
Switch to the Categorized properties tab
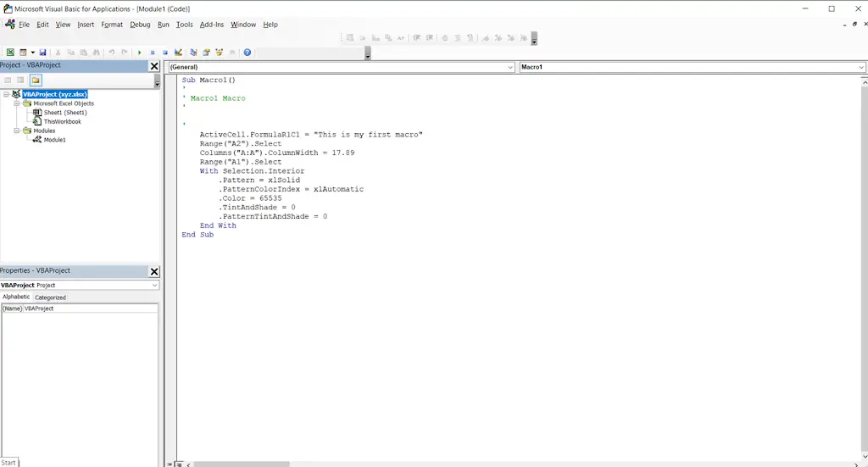pyautogui.click(x=50, y=297)
